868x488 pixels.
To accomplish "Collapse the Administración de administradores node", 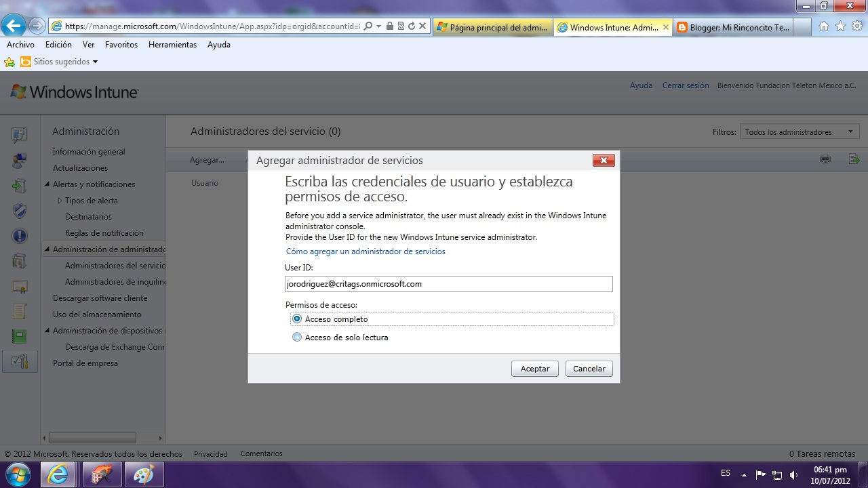I will 47,249.
